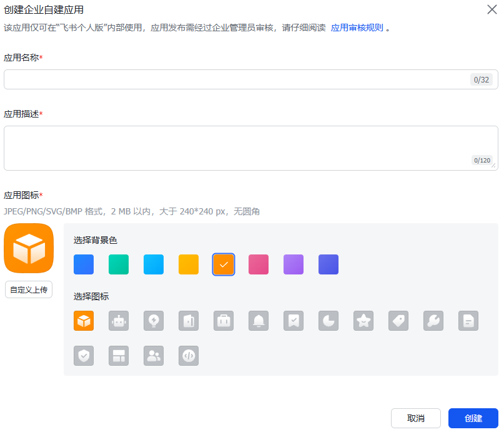This screenshot has width=504, height=432.
Task: Select the star app icon
Action: pos(363,321)
